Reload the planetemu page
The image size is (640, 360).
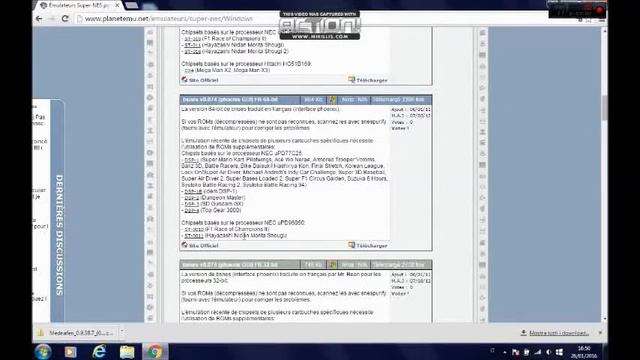click(65, 18)
